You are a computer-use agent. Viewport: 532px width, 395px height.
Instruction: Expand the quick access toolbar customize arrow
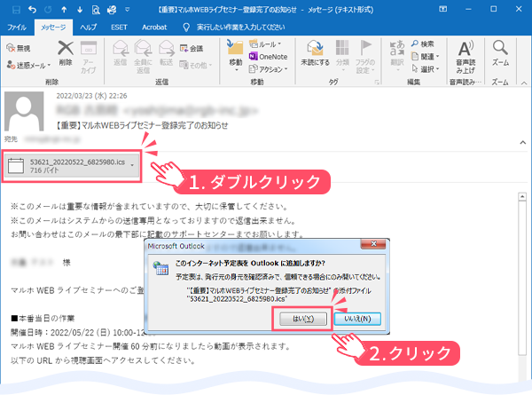coord(127,10)
